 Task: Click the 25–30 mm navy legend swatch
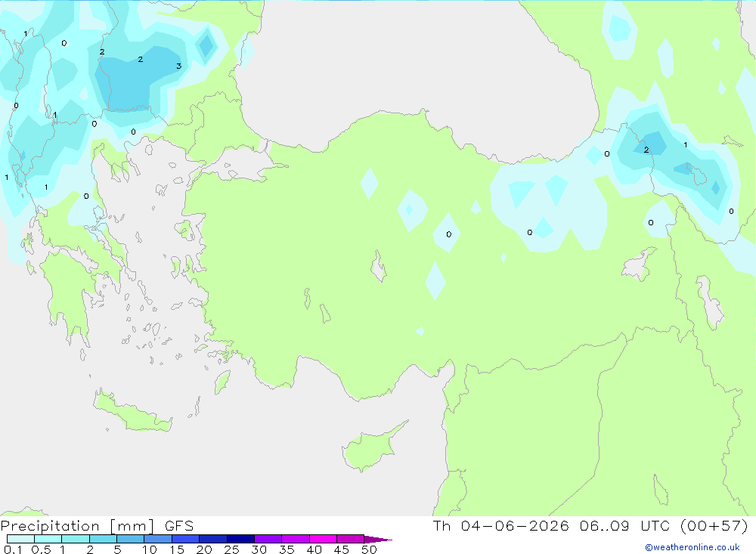[x=240, y=539]
